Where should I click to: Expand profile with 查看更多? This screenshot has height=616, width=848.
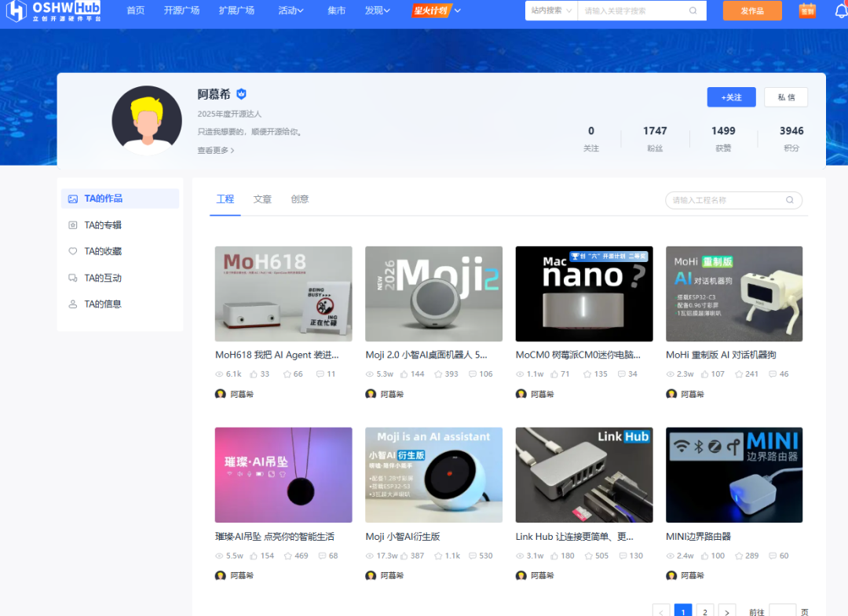216,150
